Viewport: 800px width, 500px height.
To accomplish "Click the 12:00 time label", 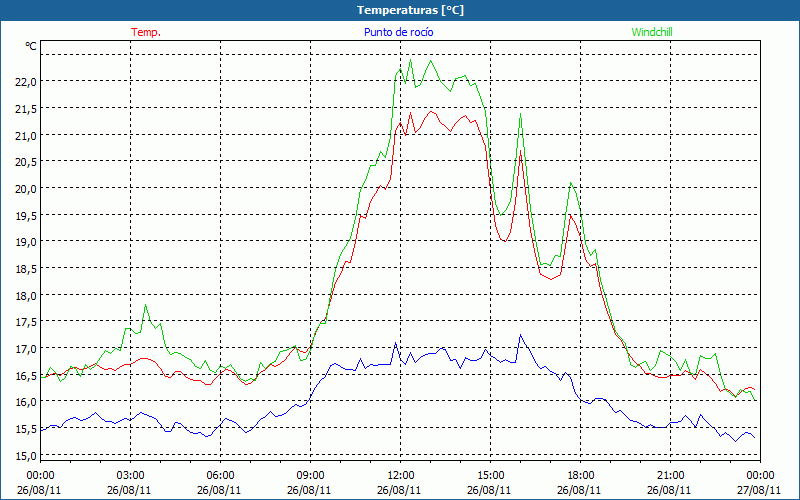I will 401,476.
